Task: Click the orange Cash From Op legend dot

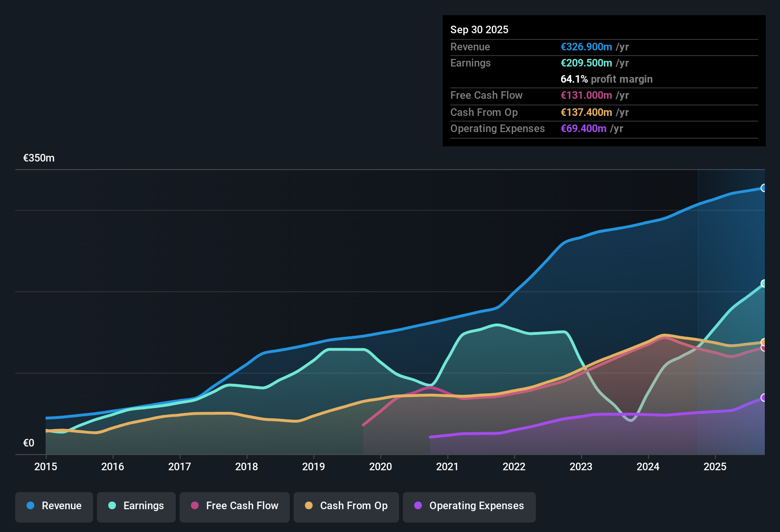Action: [309, 506]
